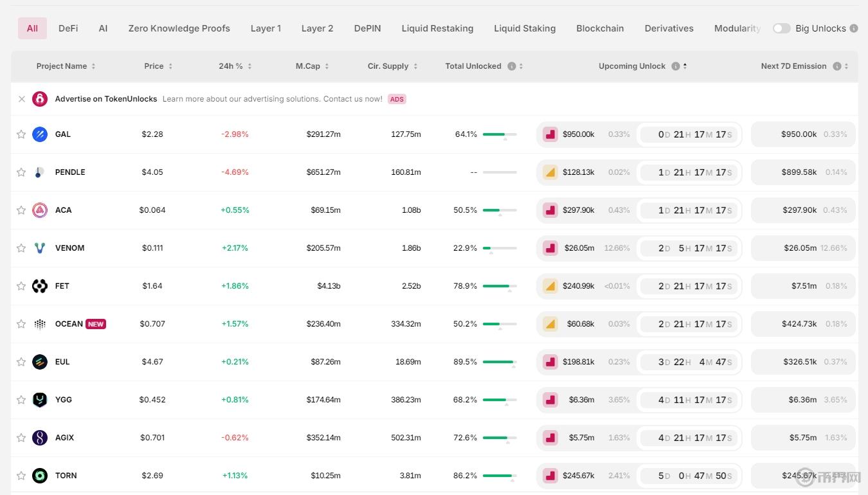Click the PENDLE token logo

click(40, 172)
